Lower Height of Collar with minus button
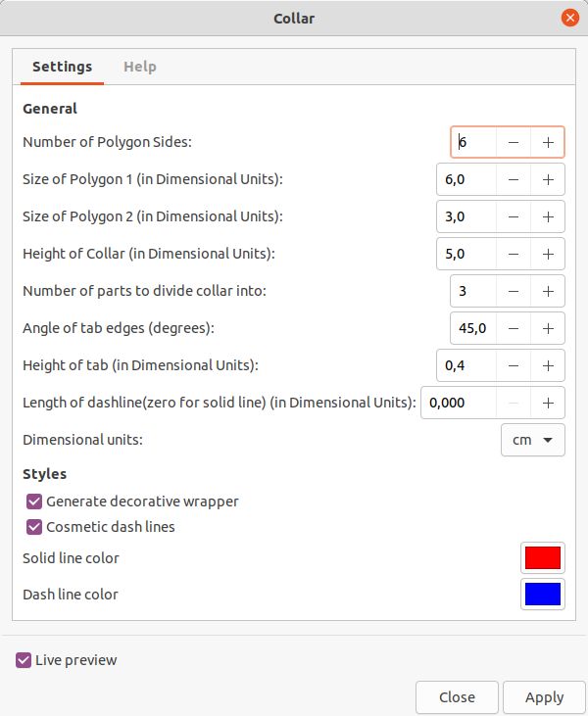Screen dimensions: 588x716 [514, 254]
